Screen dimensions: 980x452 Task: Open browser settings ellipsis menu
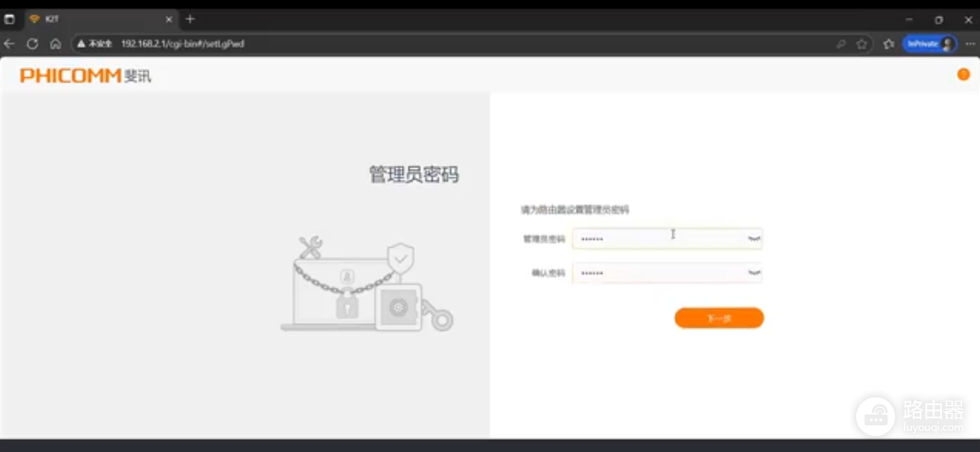tap(970, 43)
